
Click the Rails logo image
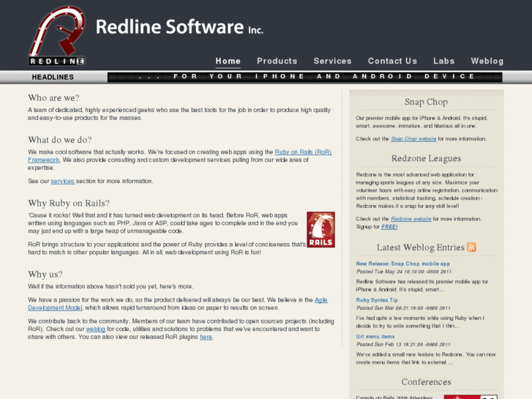[321, 230]
